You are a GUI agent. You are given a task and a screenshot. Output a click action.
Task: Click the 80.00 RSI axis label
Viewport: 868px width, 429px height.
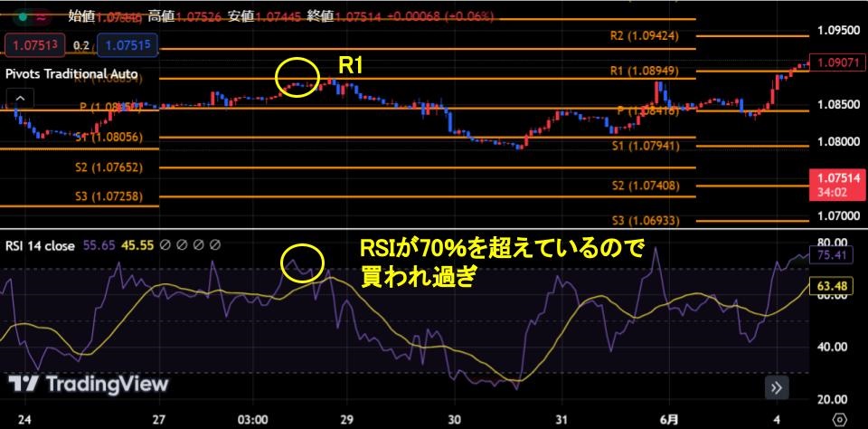[832, 243]
